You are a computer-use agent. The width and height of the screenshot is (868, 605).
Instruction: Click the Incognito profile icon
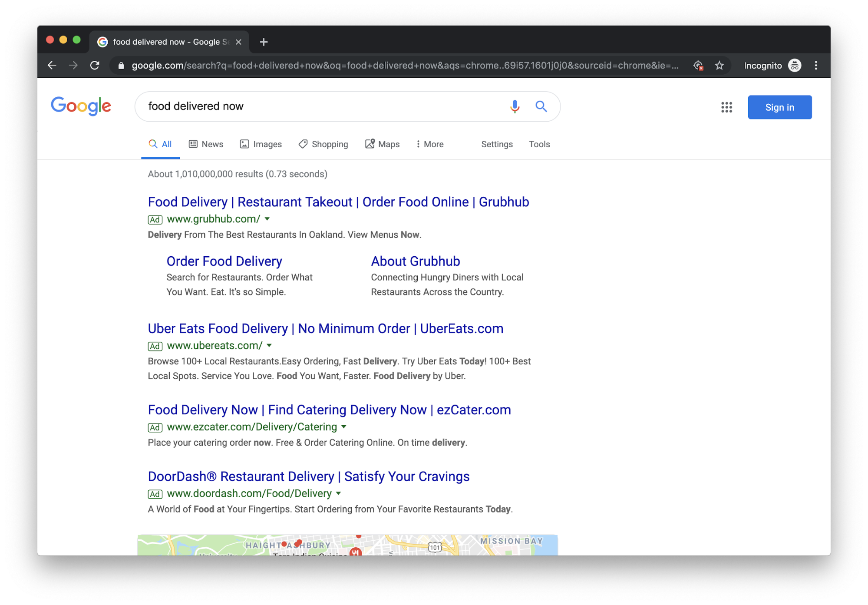[795, 66]
